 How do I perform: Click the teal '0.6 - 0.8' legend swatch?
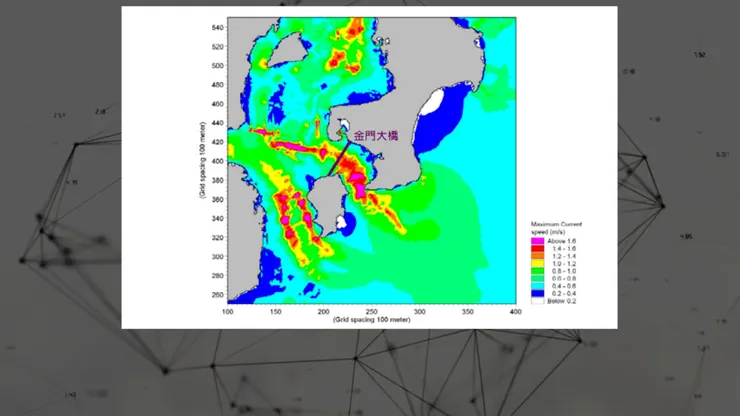[537, 279]
